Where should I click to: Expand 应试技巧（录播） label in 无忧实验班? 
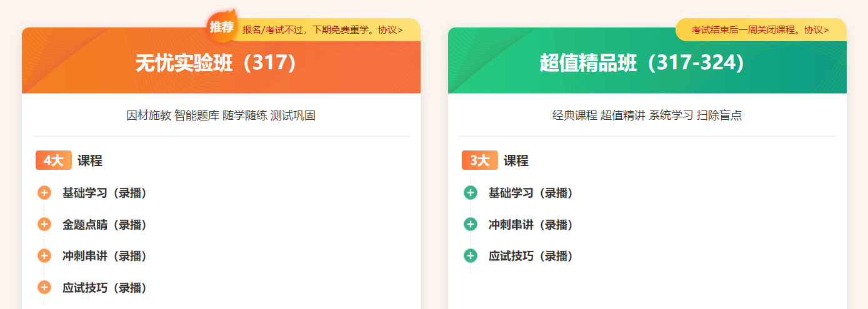click(105, 288)
